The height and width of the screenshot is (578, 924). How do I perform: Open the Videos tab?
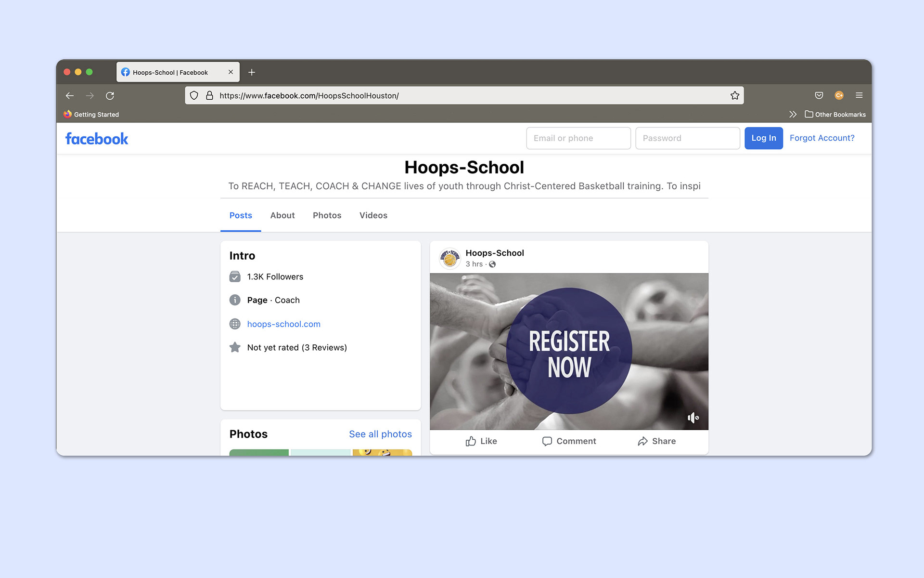click(x=373, y=215)
